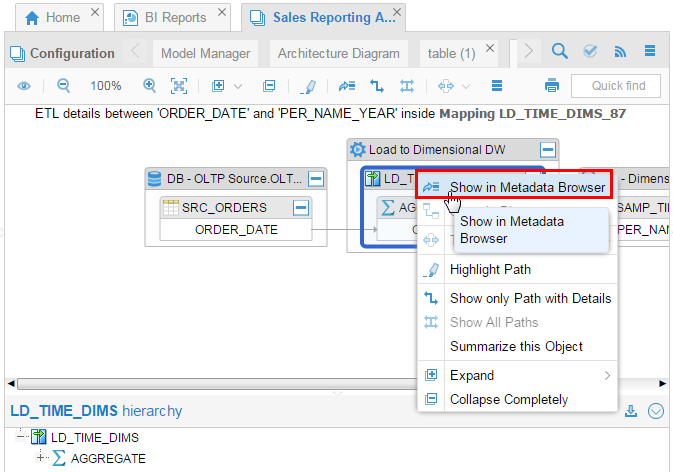Screen dimensions: 673x472
Task: Open the configuration hamburger menu
Action: tap(650, 51)
